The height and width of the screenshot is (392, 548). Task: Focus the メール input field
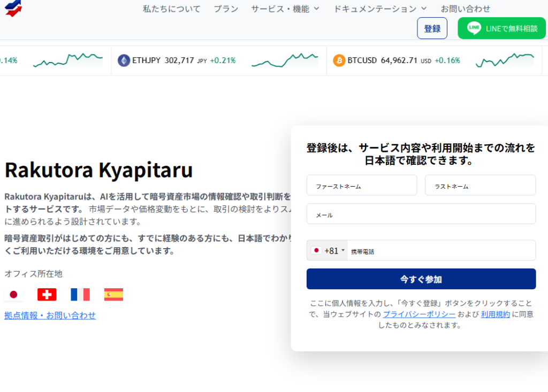point(421,214)
